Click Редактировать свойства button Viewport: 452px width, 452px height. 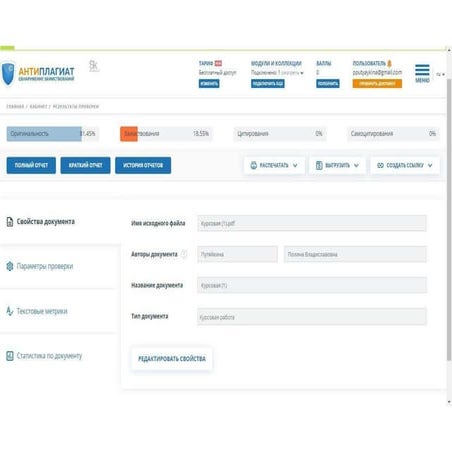(x=172, y=359)
